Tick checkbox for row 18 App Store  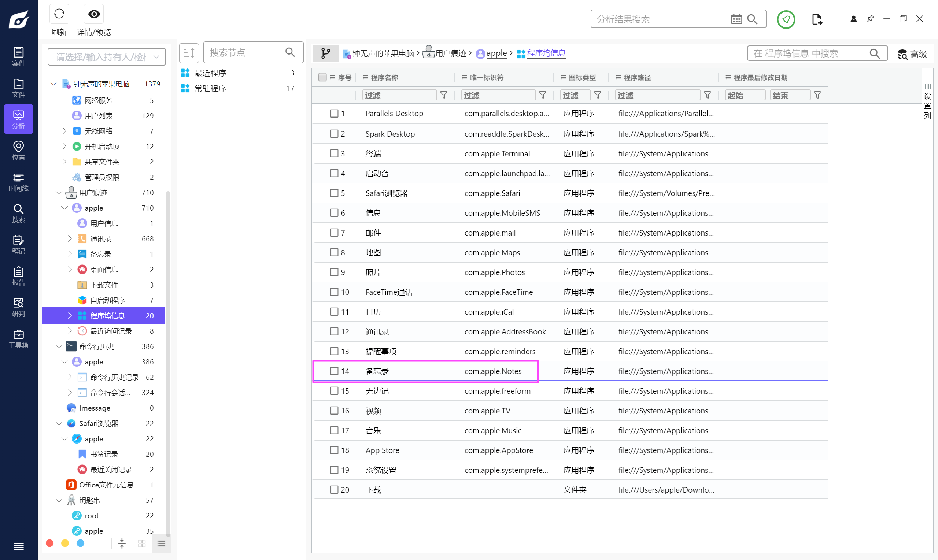[x=334, y=450]
